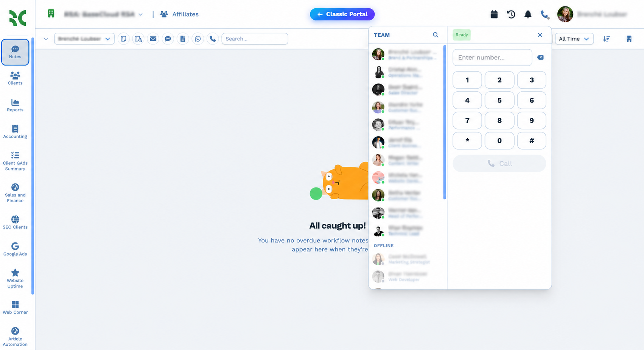Tap the * key on dial pad
644x350 pixels.
467,141
